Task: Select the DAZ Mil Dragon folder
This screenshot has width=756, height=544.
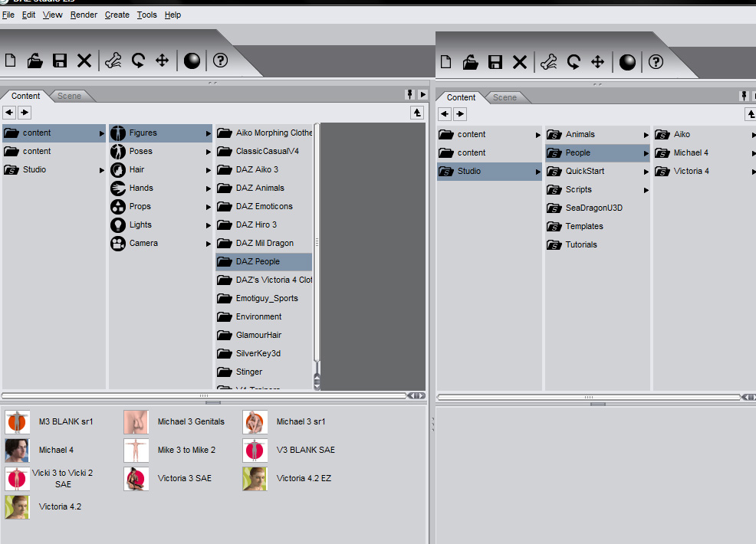Action: pyautogui.click(x=264, y=244)
